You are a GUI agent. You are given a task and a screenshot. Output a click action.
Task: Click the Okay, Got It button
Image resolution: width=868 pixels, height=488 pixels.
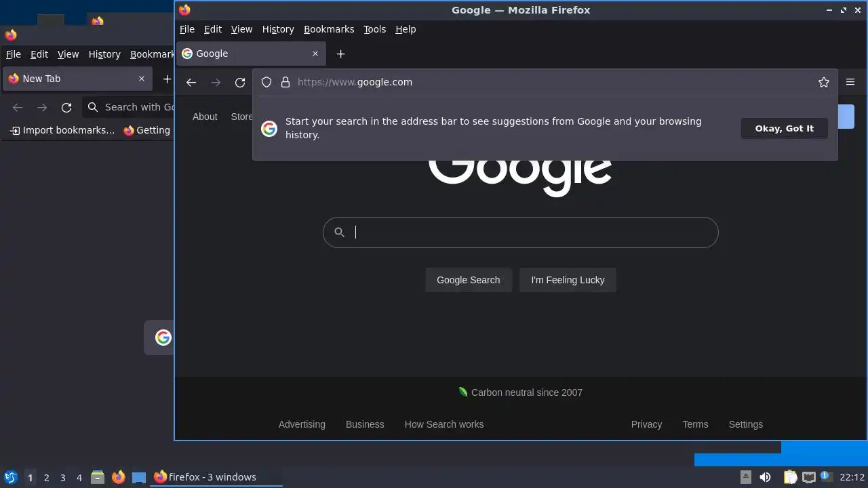click(x=785, y=128)
